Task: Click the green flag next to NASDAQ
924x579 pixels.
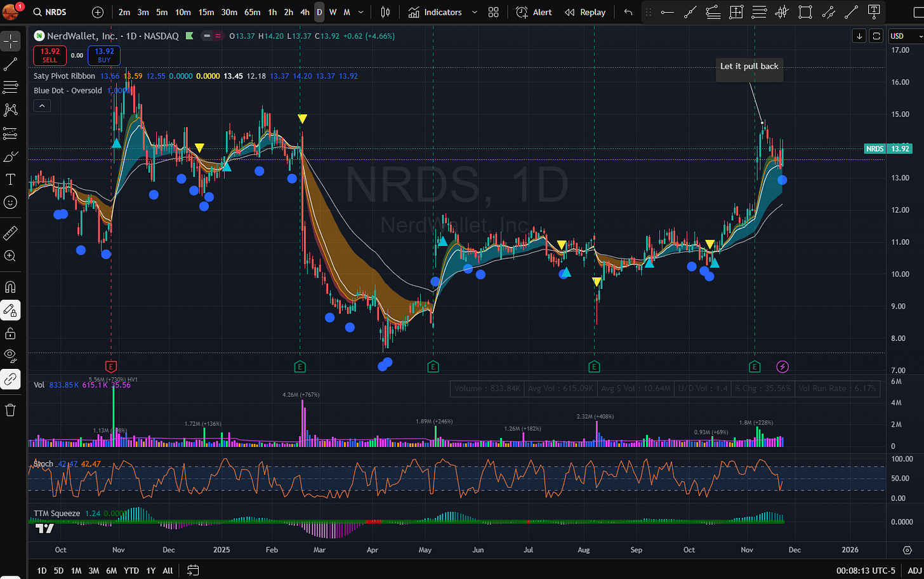Action: tap(189, 36)
